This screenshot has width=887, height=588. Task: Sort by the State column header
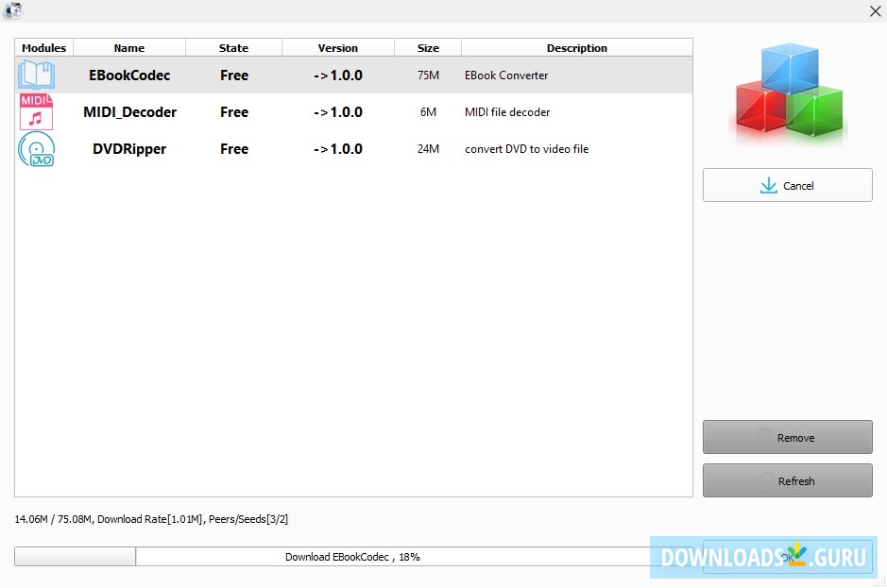233,48
